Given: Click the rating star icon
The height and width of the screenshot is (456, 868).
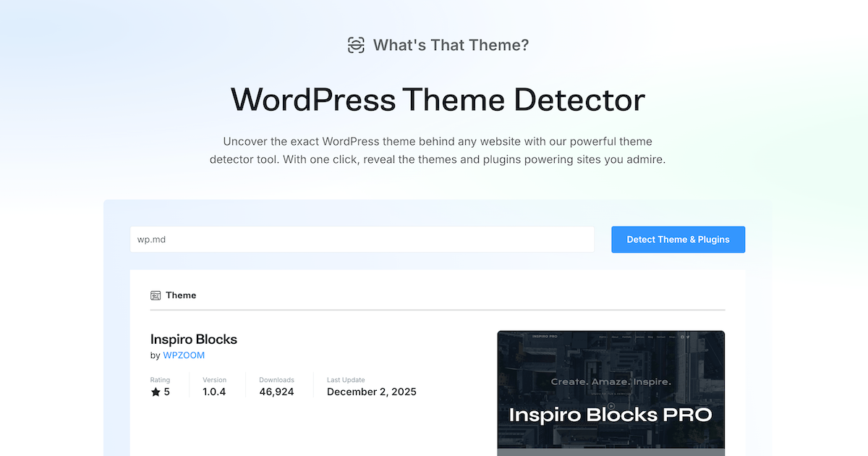Looking at the screenshot, I should click(x=156, y=392).
